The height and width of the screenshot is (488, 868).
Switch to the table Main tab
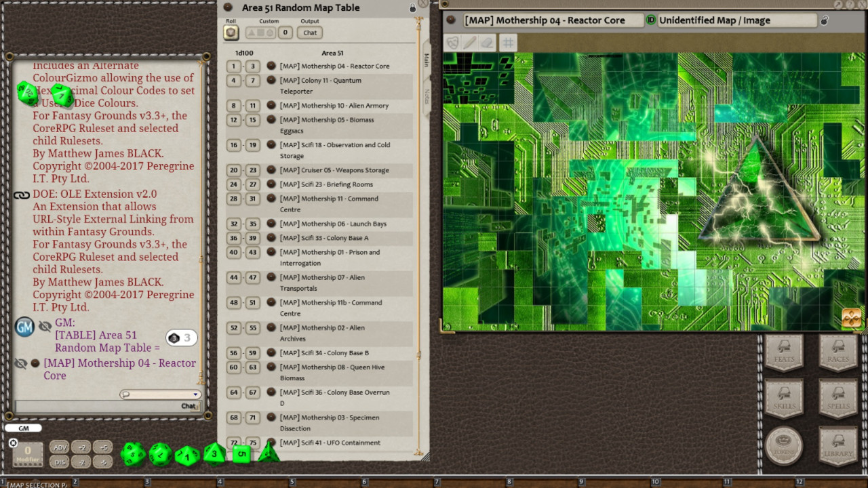427,60
